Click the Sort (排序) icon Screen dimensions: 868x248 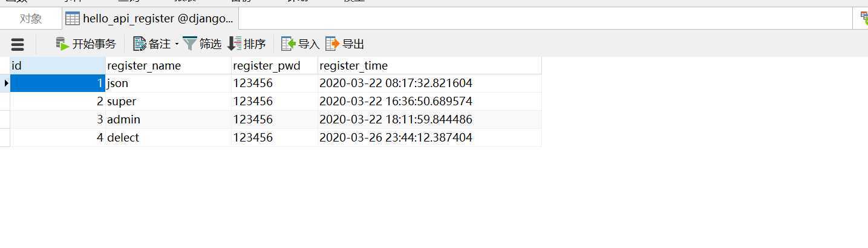pos(234,44)
